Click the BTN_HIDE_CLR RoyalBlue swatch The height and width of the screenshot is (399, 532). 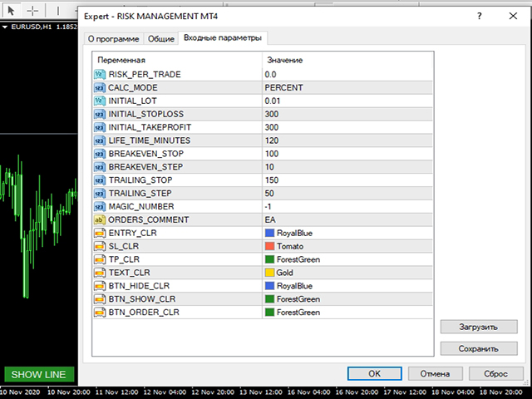[269, 286]
